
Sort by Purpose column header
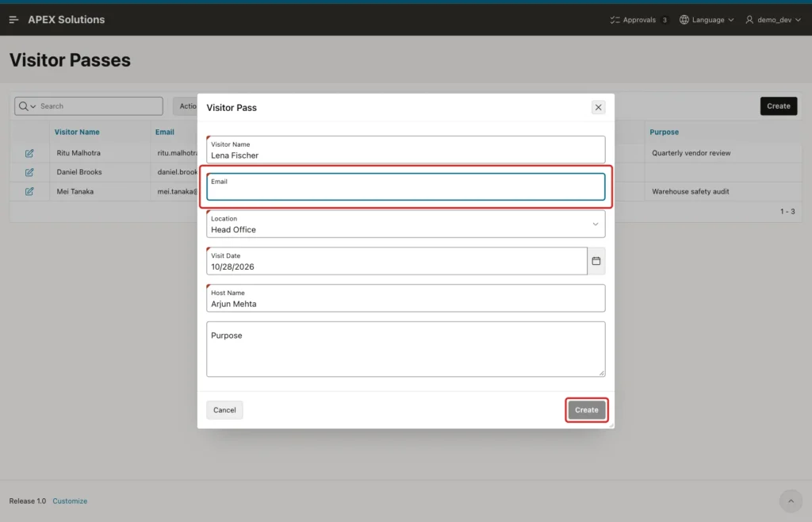[x=664, y=132]
